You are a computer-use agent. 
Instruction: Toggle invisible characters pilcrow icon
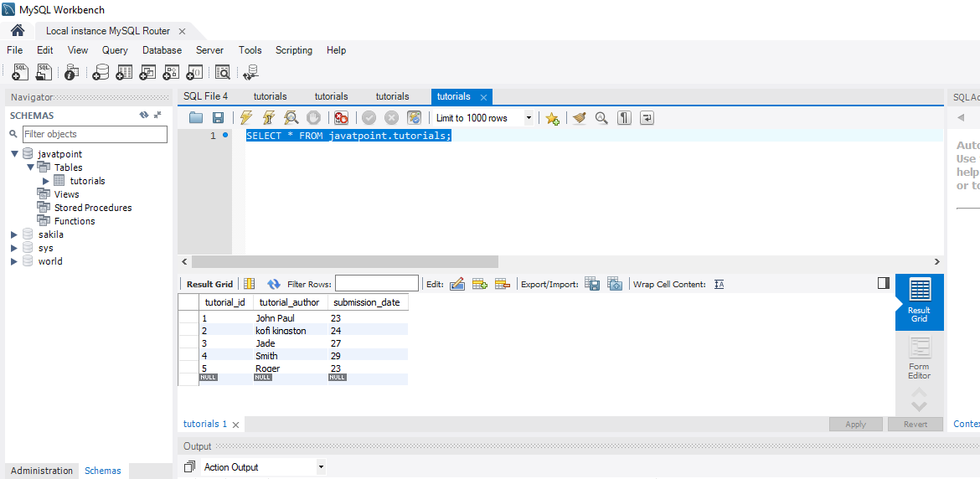click(624, 117)
